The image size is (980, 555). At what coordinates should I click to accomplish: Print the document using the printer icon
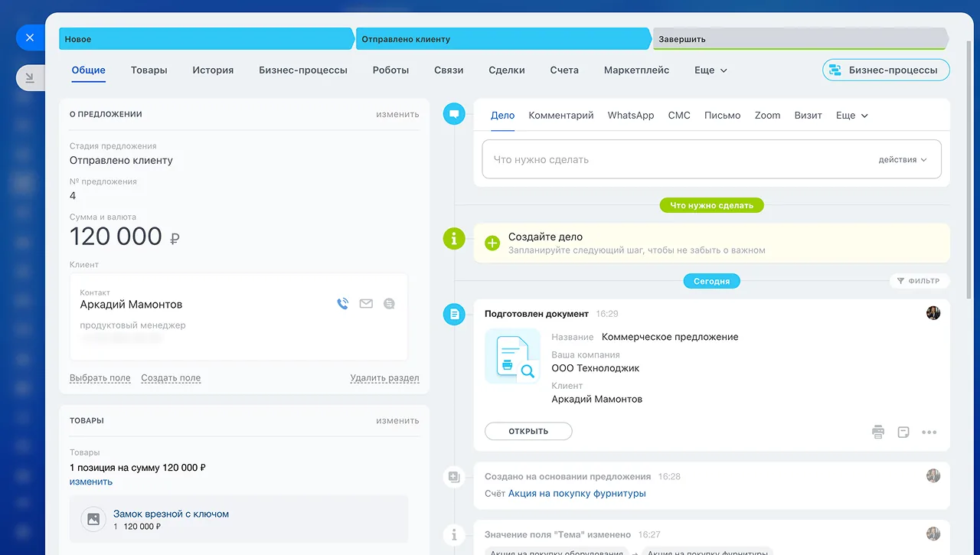(x=878, y=432)
